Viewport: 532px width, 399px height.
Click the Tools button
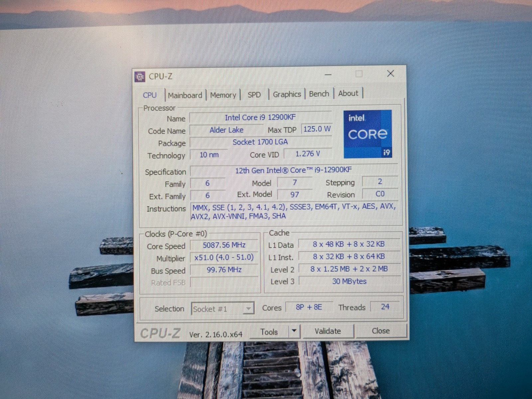pos(269,332)
